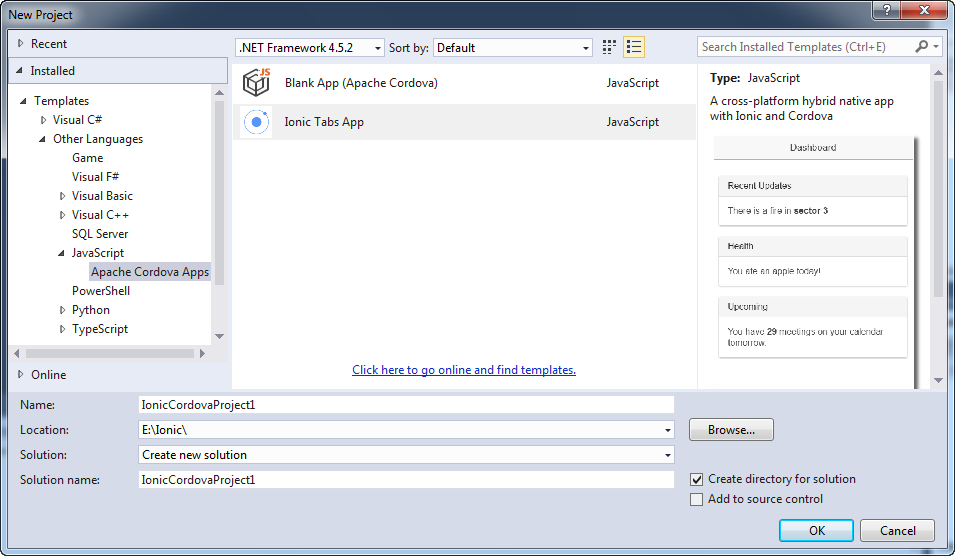Select the Visual F# category
This screenshot has width=955, height=556.
96,177
